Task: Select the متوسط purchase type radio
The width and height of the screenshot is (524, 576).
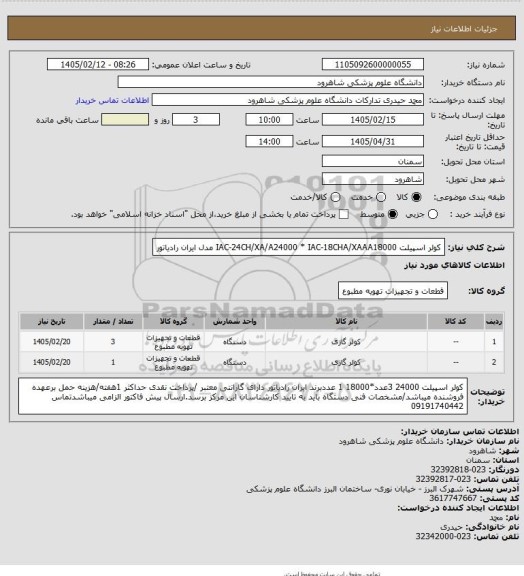Action: click(x=393, y=214)
